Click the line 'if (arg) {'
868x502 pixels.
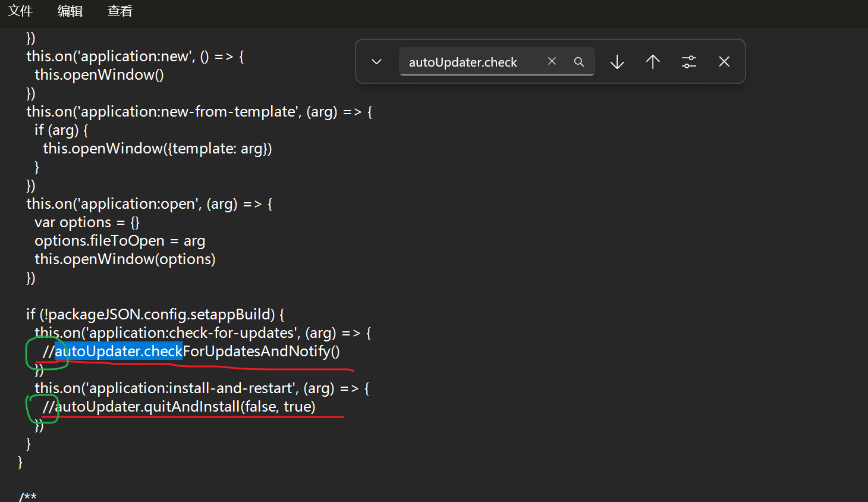pyautogui.click(x=61, y=130)
